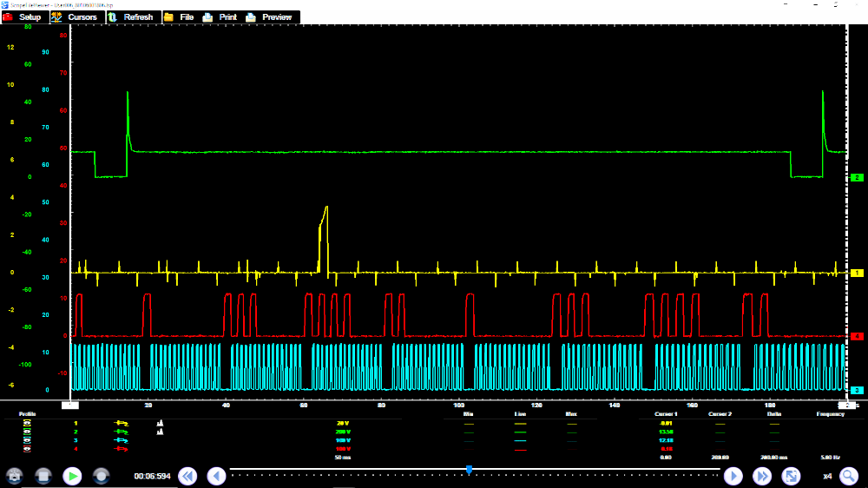Rewind fast with the double-left arrow
Viewport: 868px width, 488px height.
tap(187, 476)
